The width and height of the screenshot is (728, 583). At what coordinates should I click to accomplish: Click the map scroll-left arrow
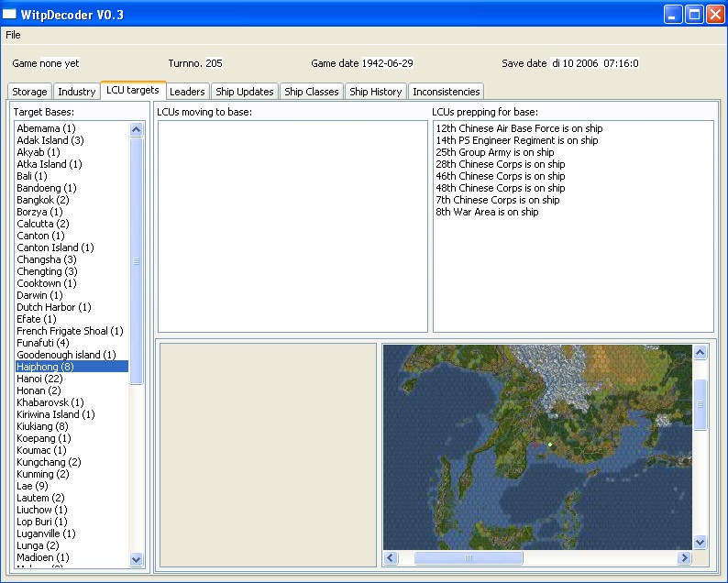[x=390, y=557]
